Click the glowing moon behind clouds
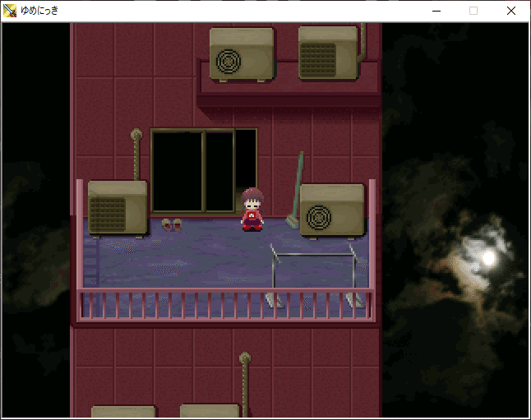The height and width of the screenshot is (420, 531). [x=488, y=258]
